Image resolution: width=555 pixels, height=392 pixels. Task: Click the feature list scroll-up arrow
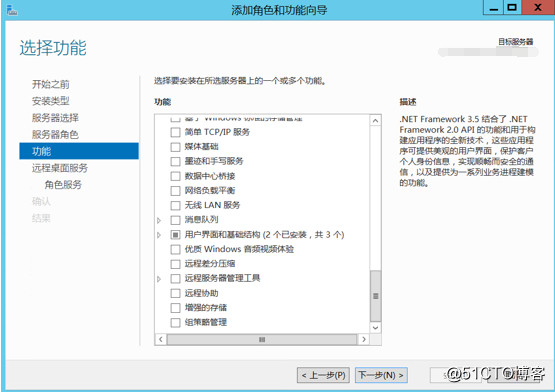(376, 121)
